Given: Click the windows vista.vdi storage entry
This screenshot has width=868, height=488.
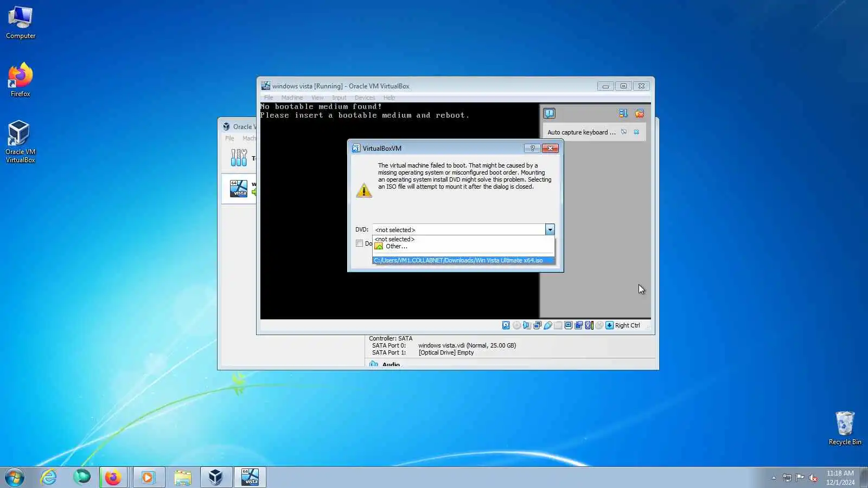Looking at the screenshot, I should 467,345.
